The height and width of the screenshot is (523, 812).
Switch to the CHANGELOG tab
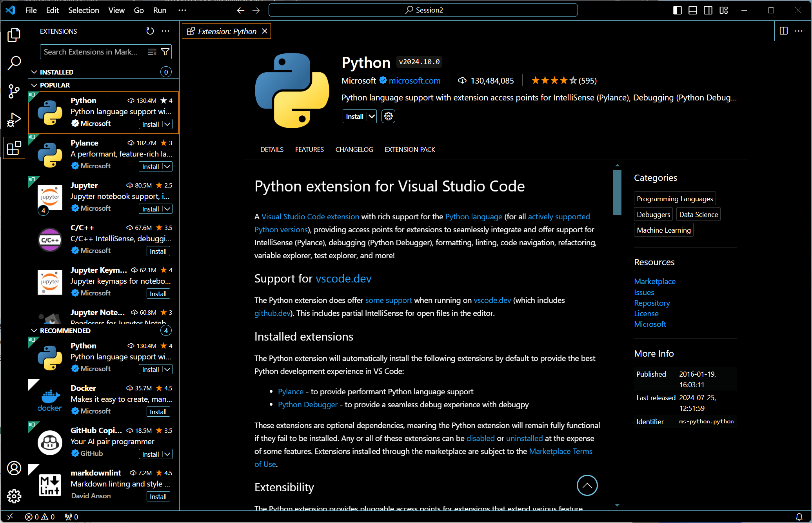[354, 149]
